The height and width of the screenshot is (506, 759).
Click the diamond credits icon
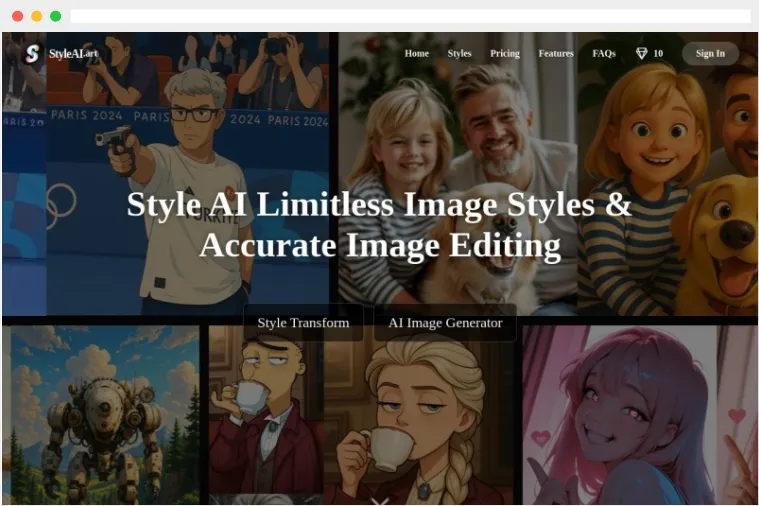[641, 53]
